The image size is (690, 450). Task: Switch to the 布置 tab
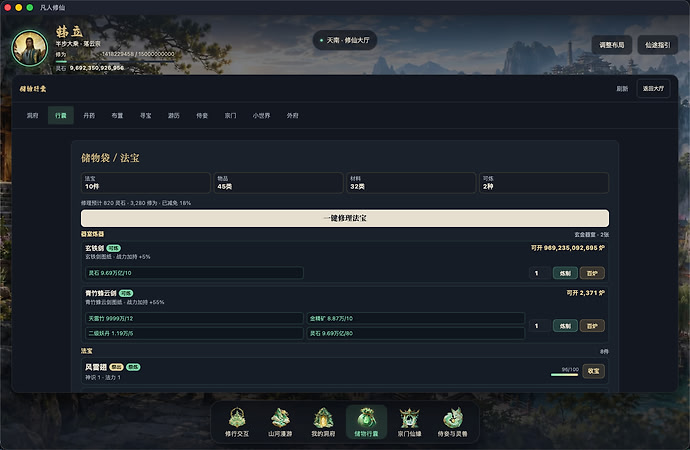coord(117,116)
